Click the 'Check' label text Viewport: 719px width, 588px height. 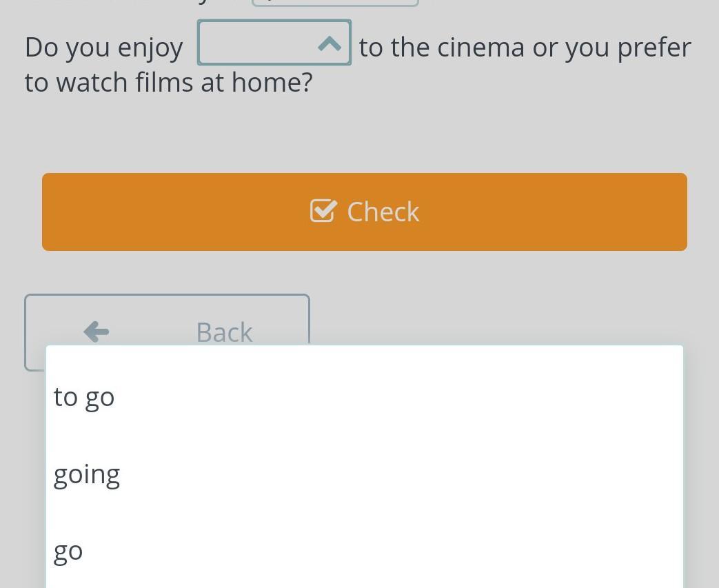pos(383,212)
